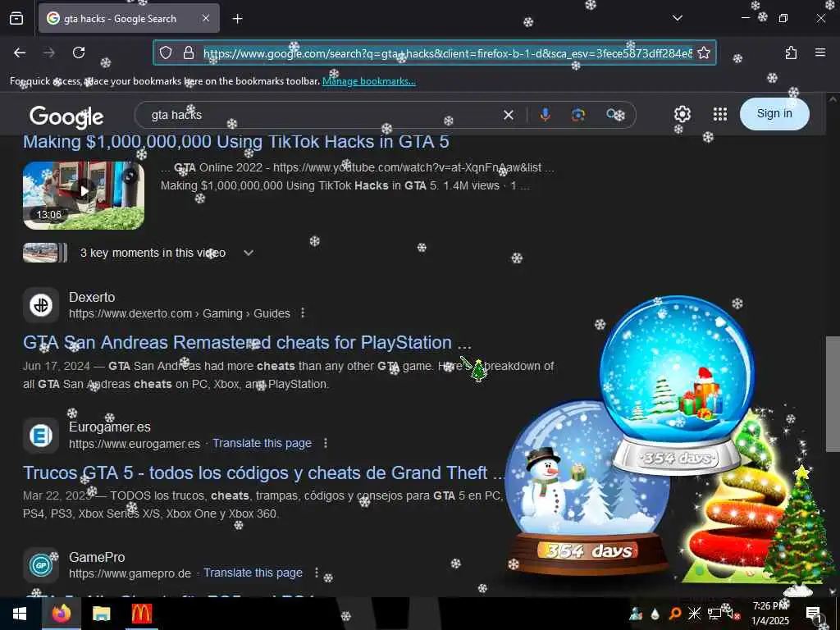
Task: Click the address bar URL
Action: (447, 52)
